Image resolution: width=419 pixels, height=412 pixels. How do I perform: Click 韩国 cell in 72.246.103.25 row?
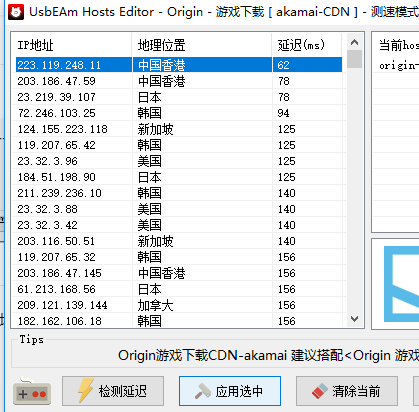pos(150,113)
